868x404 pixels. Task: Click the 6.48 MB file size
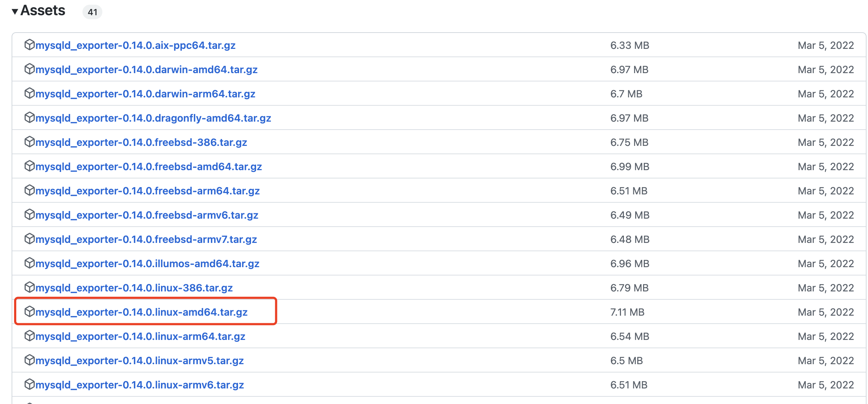(x=630, y=239)
